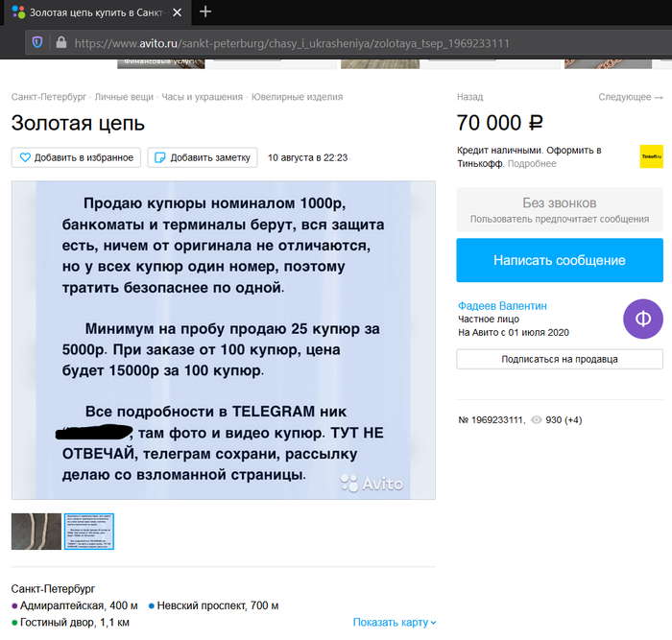Open a new browser tab with plus

pos(205,12)
